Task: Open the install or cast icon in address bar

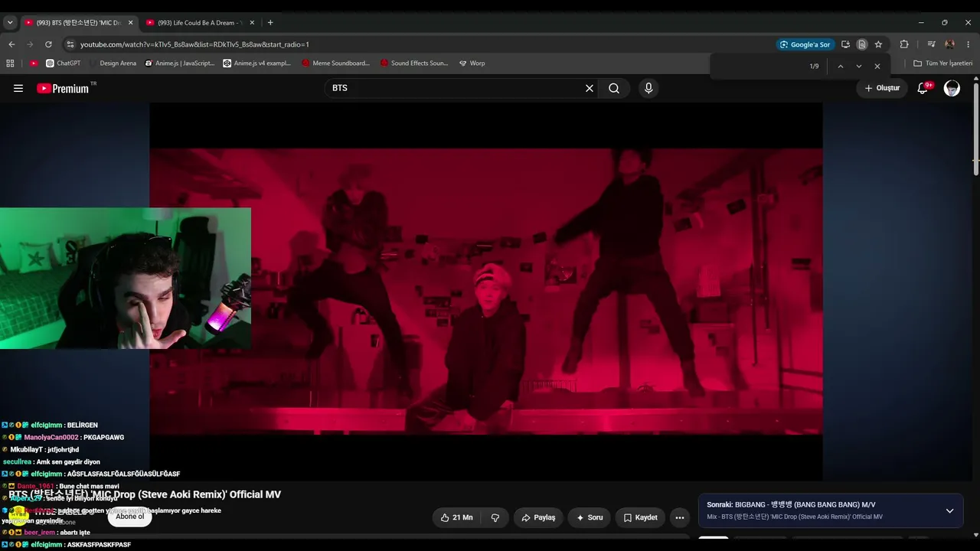Action: 845,44
